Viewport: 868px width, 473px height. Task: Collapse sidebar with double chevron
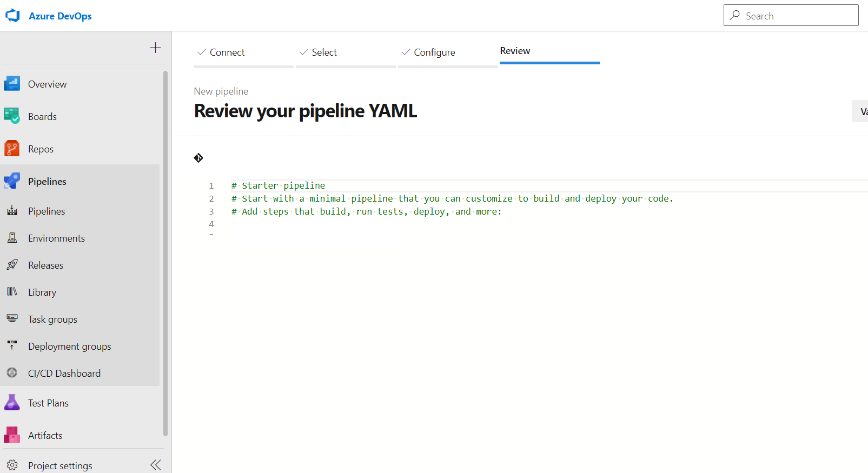(x=156, y=465)
